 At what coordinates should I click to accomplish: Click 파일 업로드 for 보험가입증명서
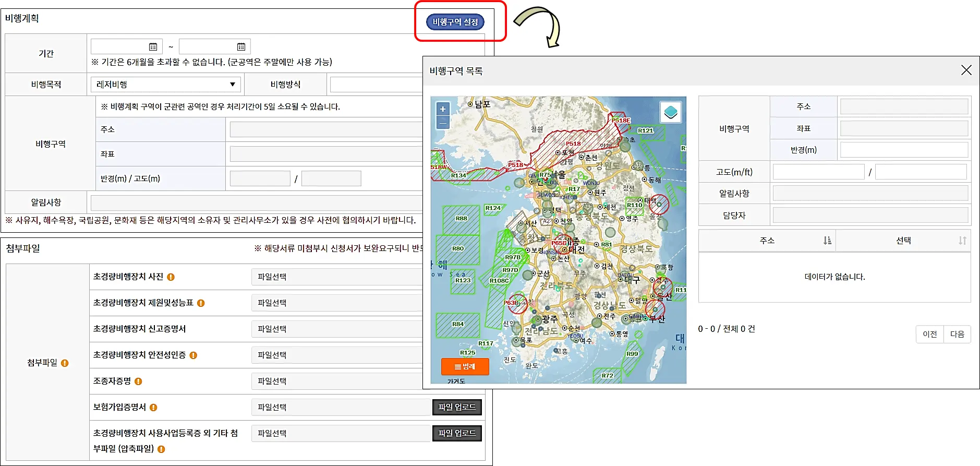pyautogui.click(x=457, y=407)
